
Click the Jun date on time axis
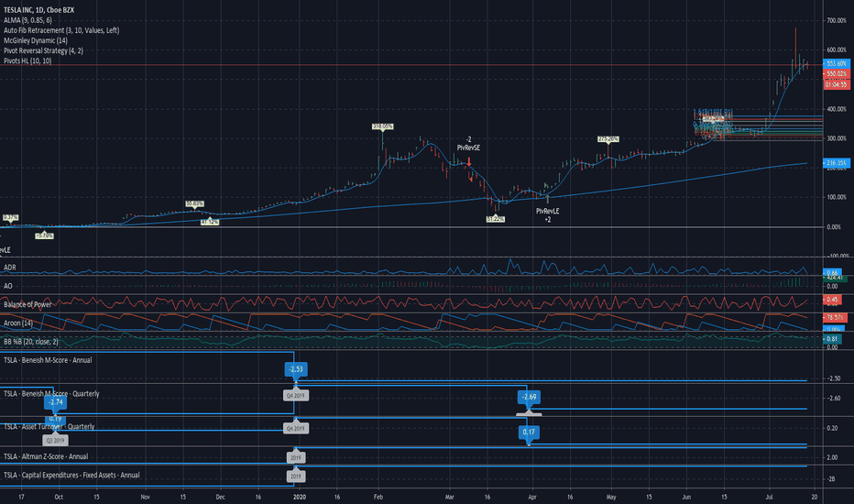click(x=686, y=497)
